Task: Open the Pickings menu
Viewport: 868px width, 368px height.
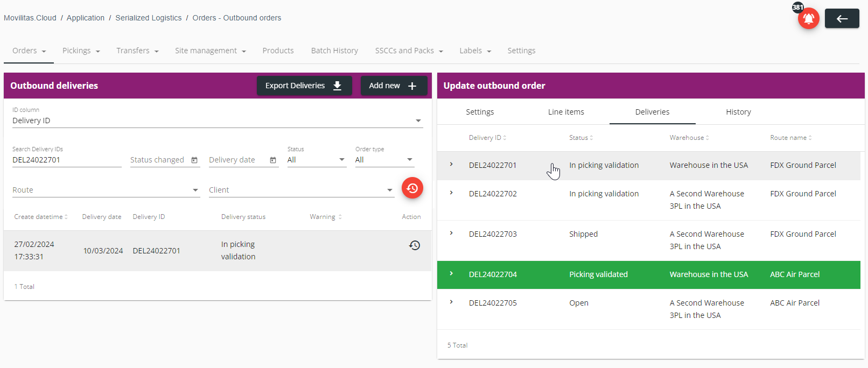Action: tap(81, 51)
